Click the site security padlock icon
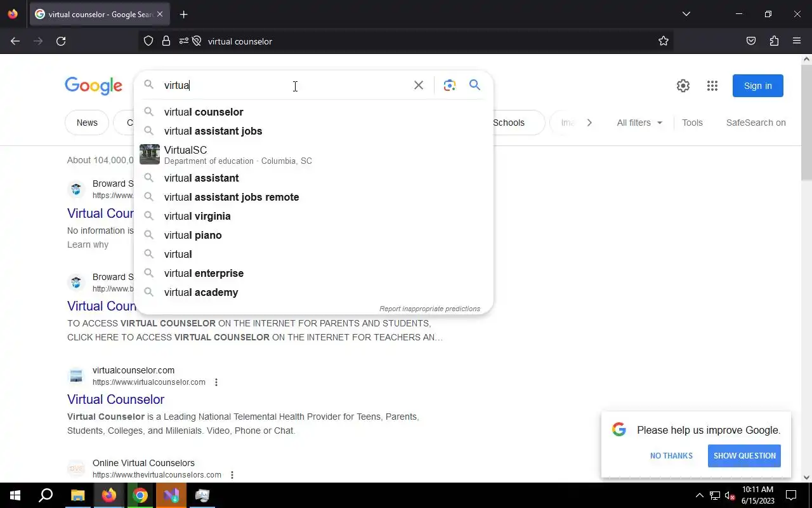 click(166, 41)
